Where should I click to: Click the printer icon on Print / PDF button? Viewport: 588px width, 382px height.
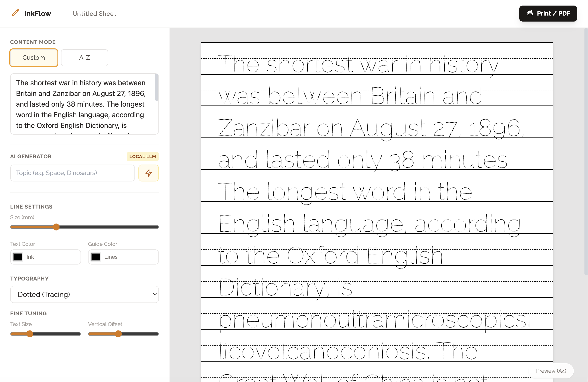pyautogui.click(x=530, y=13)
